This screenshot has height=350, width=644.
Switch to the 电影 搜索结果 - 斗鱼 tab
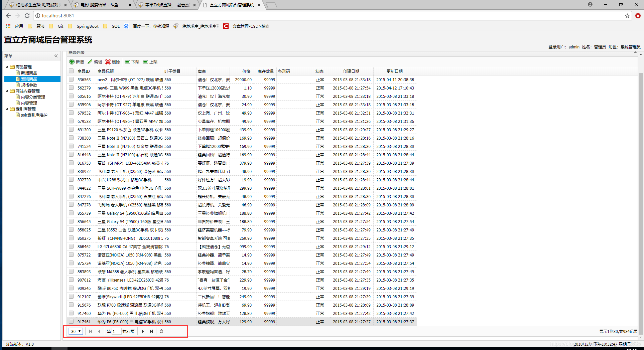pos(102,5)
